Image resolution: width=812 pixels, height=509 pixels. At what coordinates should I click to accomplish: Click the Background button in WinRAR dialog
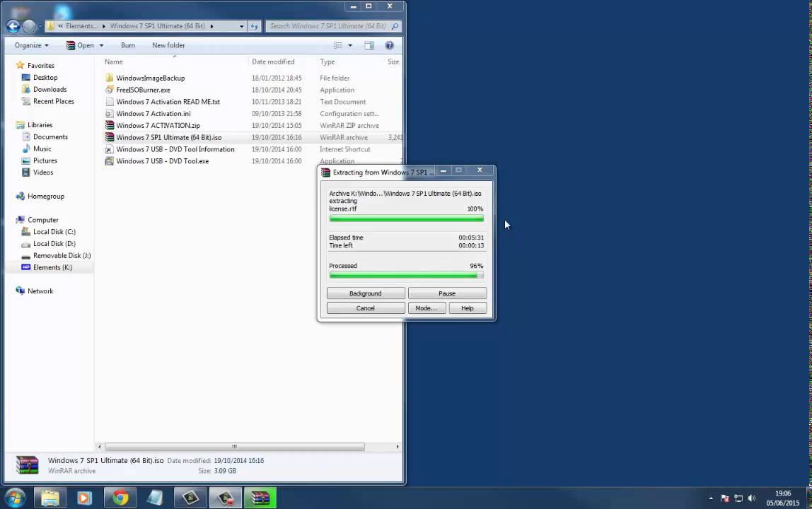[x=366, y=293]
